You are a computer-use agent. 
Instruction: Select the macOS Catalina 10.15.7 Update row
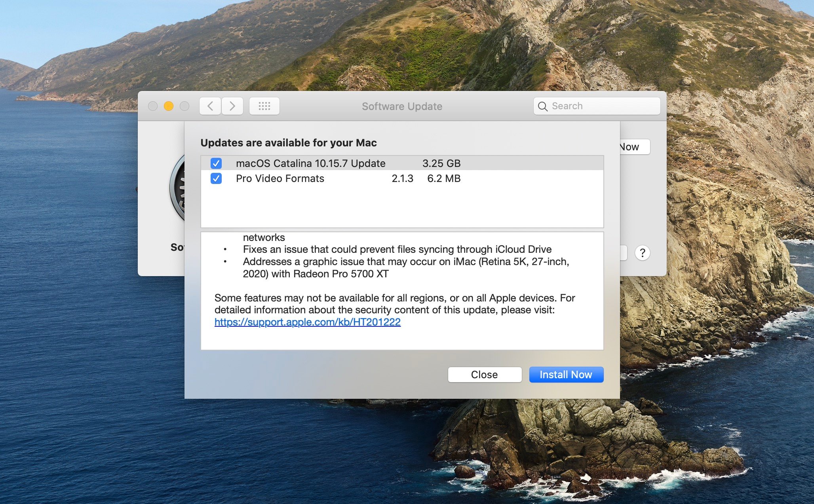point(402,163)
